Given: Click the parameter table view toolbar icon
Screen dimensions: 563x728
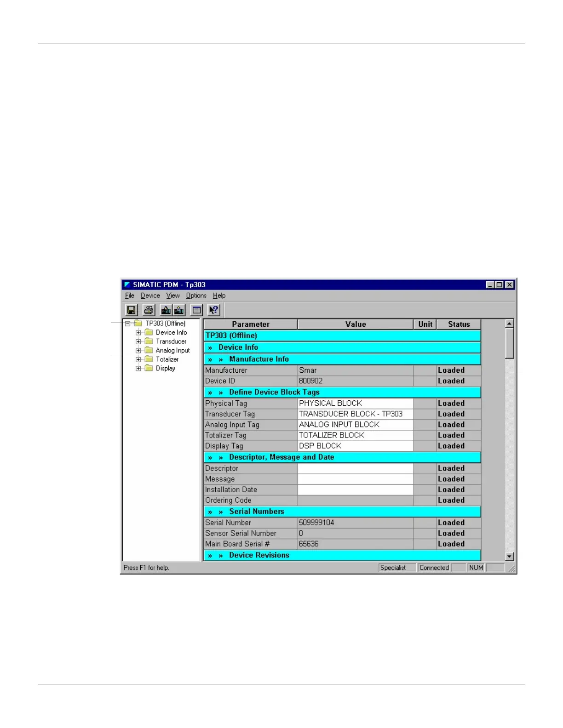Looking at the screenshot, I should [x=197, y=310].
